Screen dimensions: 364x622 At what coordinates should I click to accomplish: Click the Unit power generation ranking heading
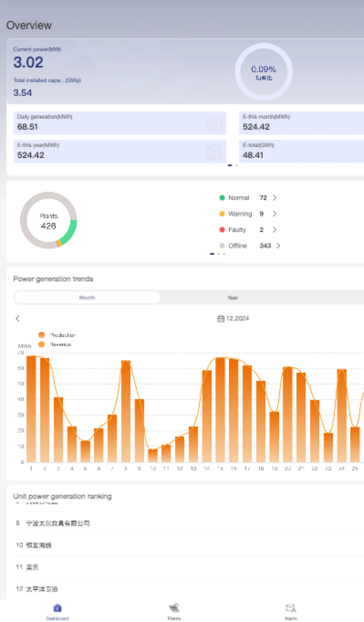click(x=62, y=496)
